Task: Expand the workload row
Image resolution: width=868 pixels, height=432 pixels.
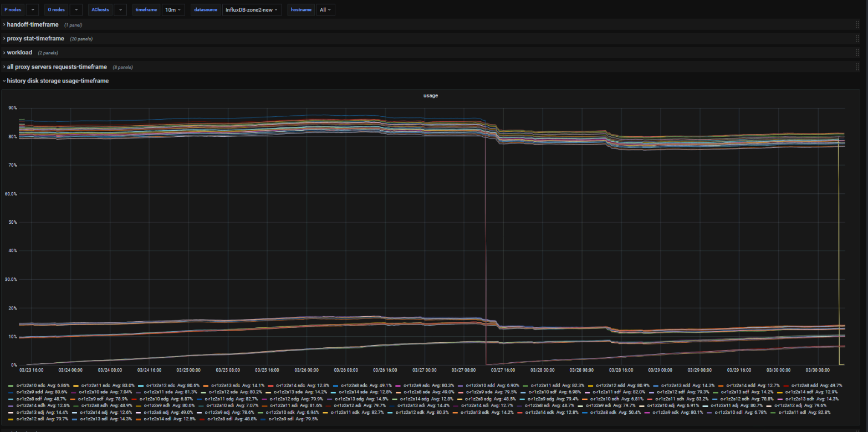Action: click(19, 53)
